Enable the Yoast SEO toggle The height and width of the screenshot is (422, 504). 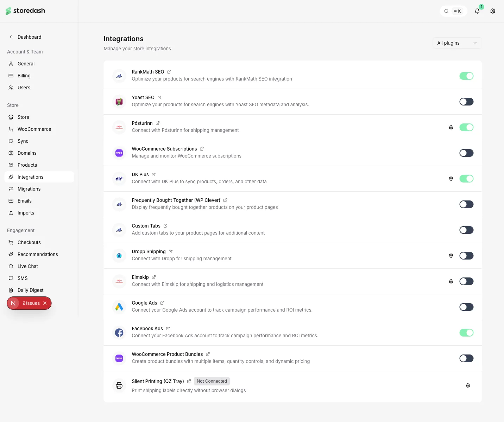coord(466,102)
